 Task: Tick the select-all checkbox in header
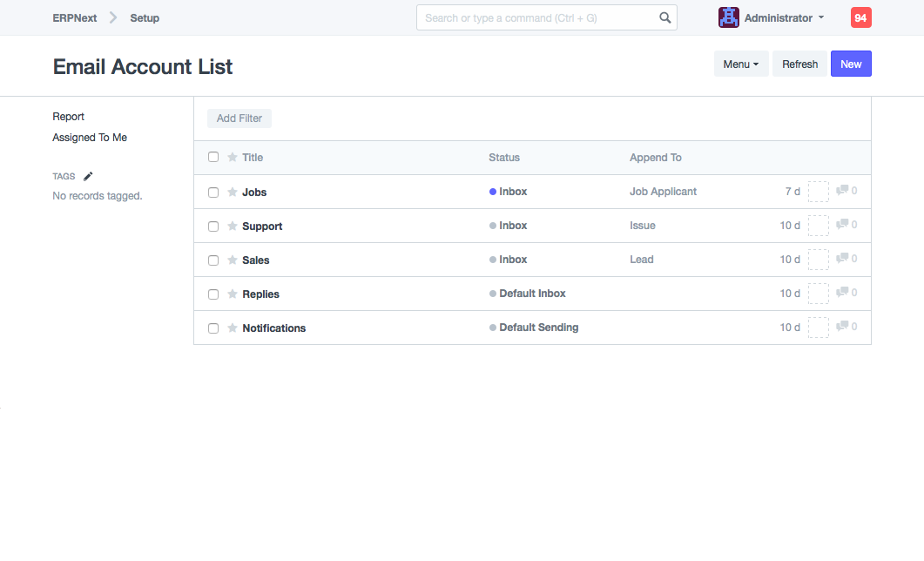click(x=213, y=158)
